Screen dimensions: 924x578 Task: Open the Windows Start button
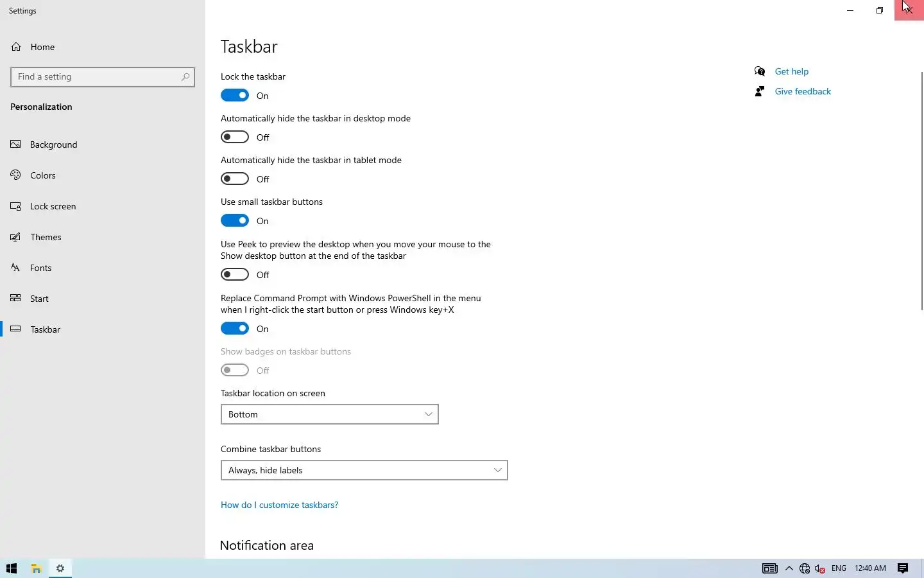click(x=12, y=568)
